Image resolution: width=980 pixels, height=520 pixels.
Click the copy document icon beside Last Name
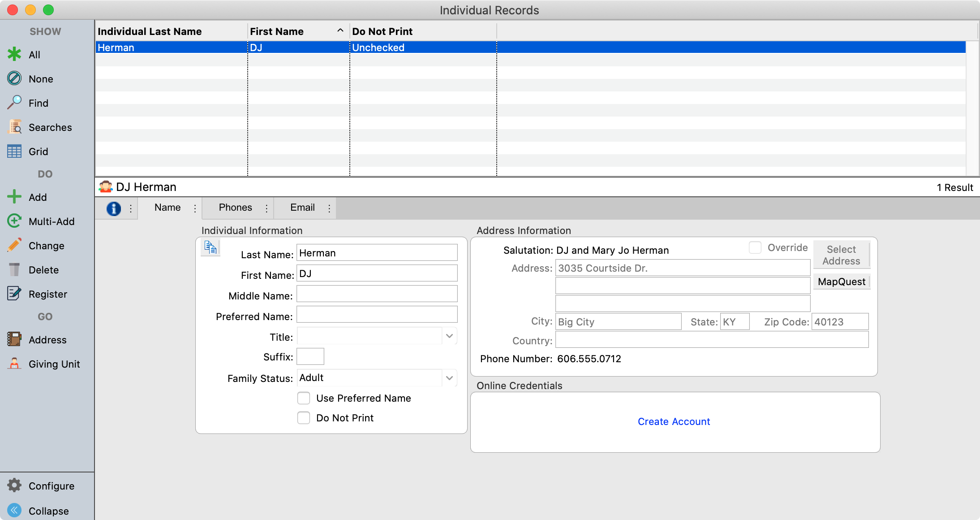tap(211, 247)
